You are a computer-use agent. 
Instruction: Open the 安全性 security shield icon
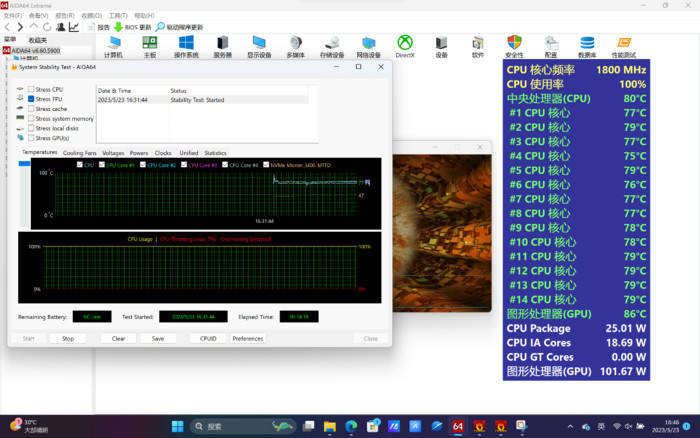click(514, 44)
